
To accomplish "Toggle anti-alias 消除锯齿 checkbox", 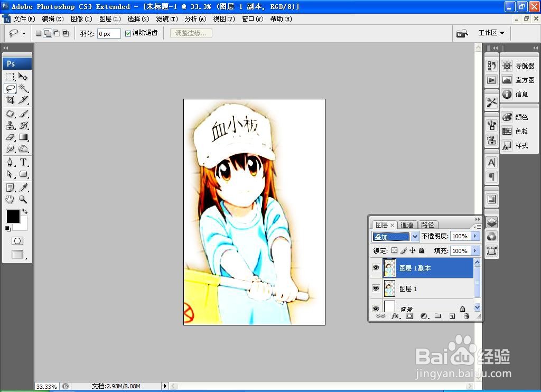I will [128, 33].
